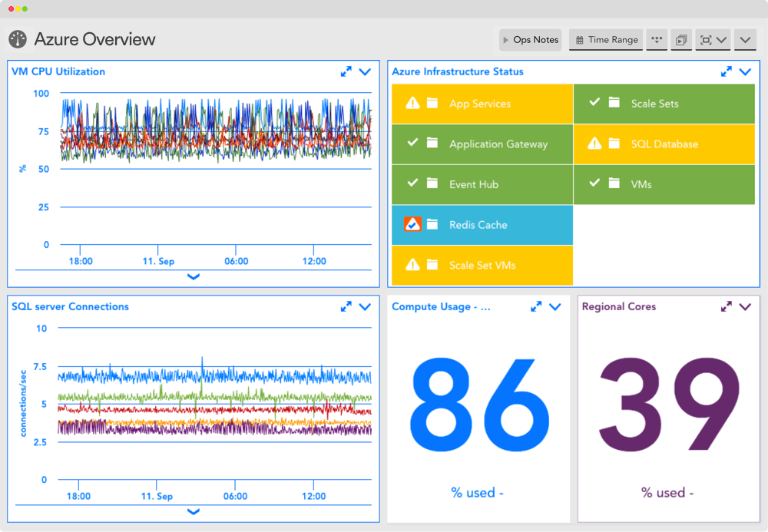Click the Regional Cores widget title

(x=618, y=306)
